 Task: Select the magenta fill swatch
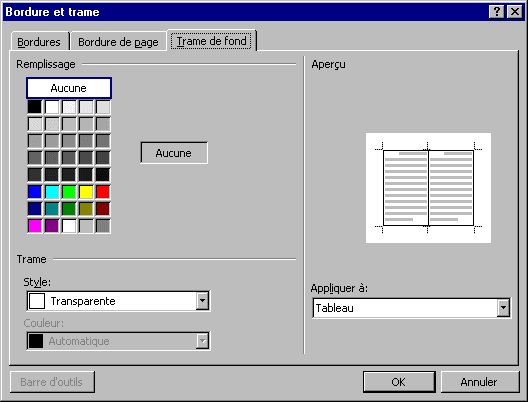pyautogui.click(x=35, y=226)
